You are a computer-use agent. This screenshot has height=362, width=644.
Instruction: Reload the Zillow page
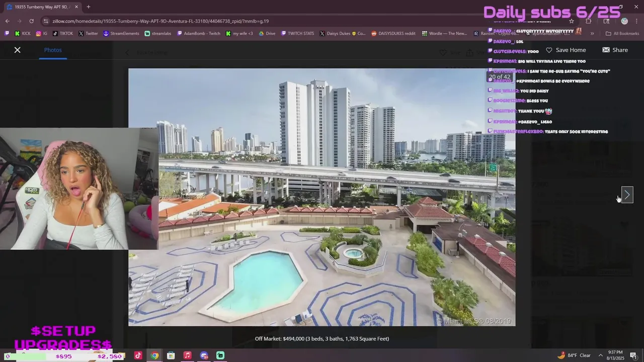point(31,21)
